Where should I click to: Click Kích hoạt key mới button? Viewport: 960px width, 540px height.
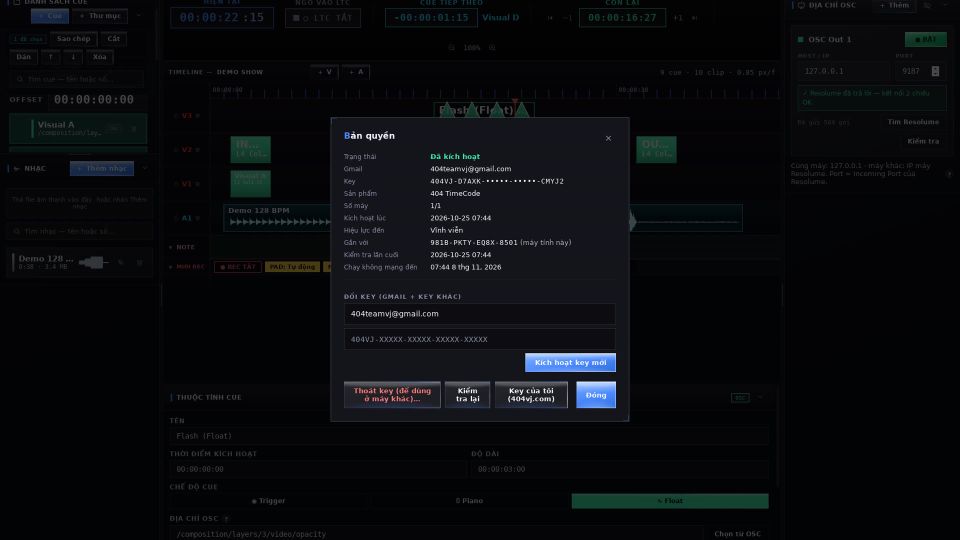(x=570, y=362)
